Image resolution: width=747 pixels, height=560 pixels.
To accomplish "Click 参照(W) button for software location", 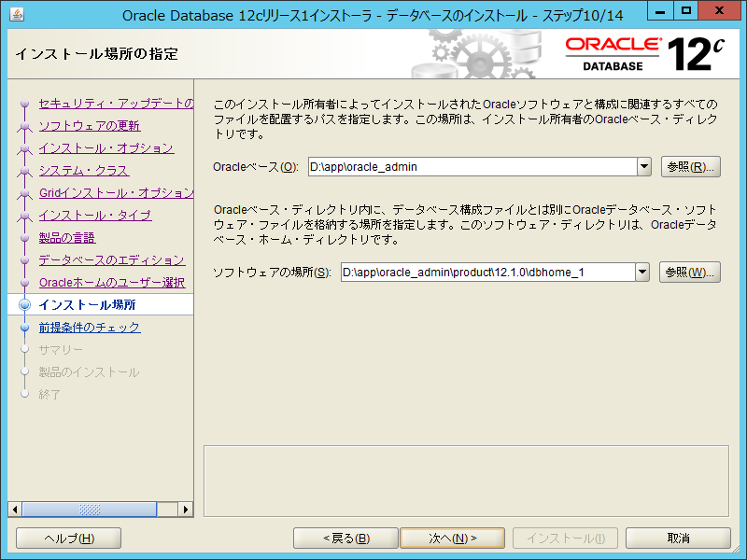I will tap(690, 273).
